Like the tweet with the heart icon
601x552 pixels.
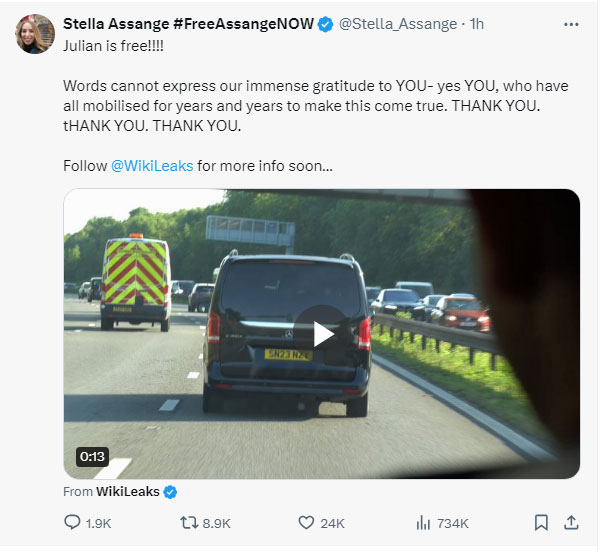click(x=307, y=522)
